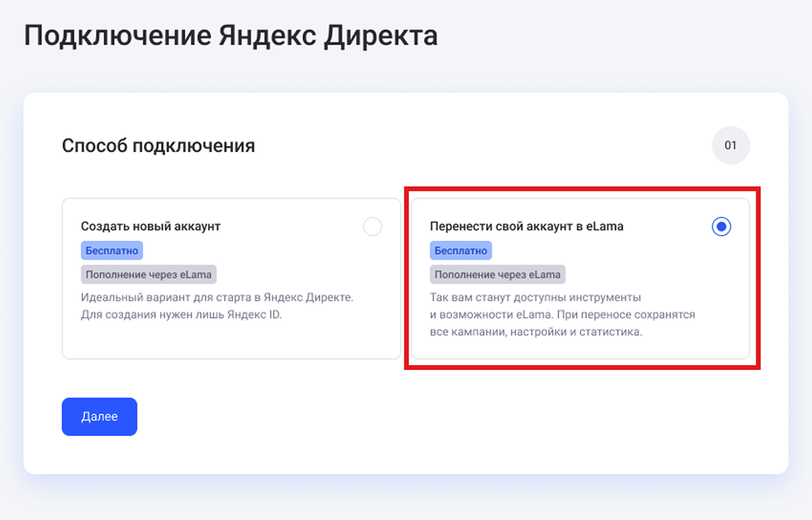Click "Пополнение через eLama" tag in transfer-account card
The width and height of the screenshot is (812, 520).
tap(497, 274)
